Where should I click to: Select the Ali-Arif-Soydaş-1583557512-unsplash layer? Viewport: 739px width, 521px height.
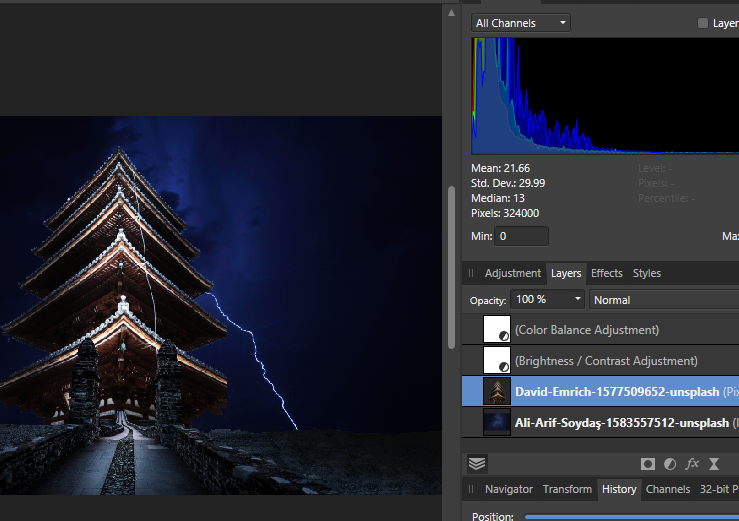pyautogui.click(x=600, y=422)
